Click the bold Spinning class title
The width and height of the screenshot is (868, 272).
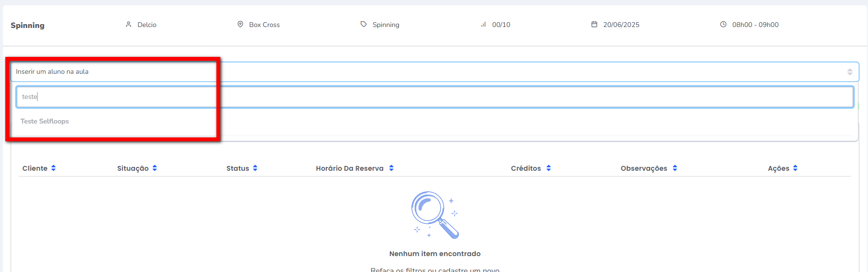coord(27,26)
